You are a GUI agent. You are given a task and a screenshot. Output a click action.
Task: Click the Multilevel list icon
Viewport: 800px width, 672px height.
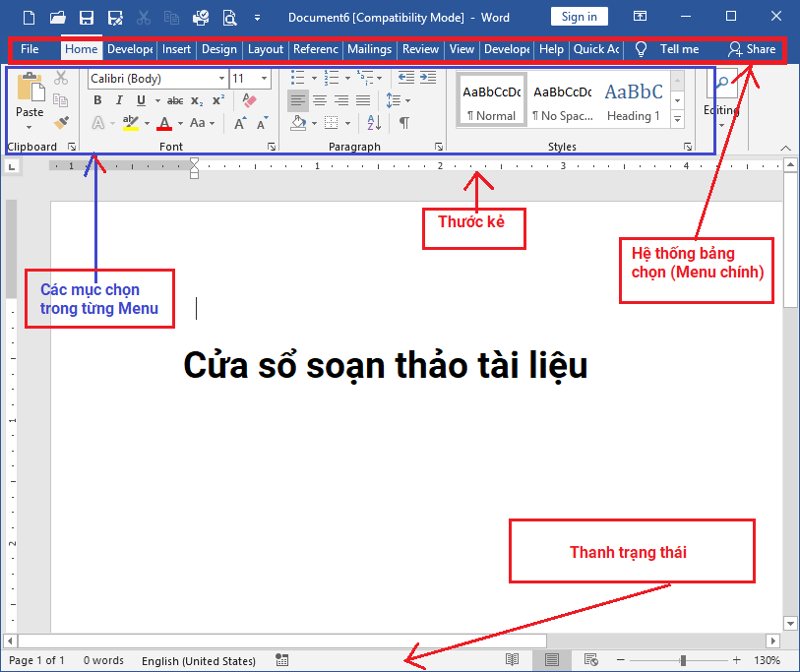pos(365,78)
